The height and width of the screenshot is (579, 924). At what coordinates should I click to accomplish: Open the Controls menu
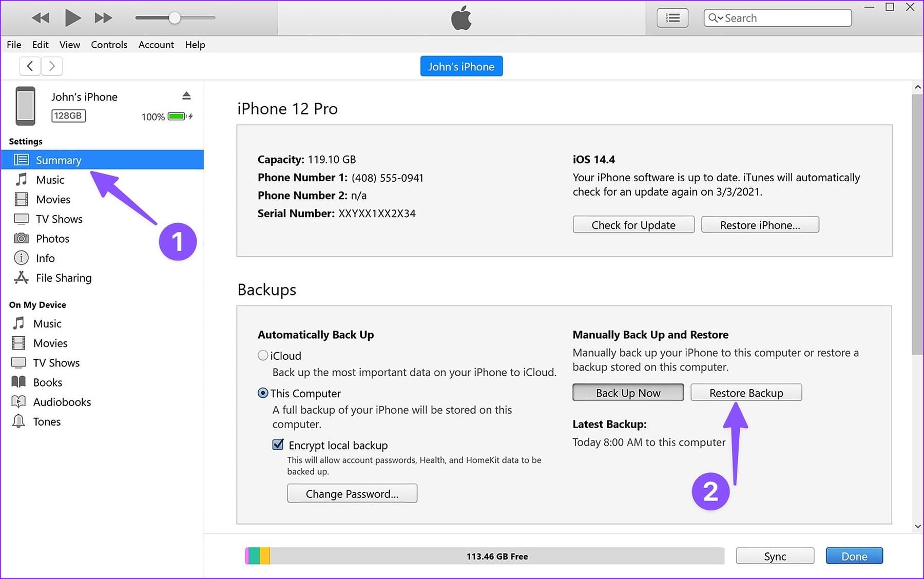tap(109, 45)
